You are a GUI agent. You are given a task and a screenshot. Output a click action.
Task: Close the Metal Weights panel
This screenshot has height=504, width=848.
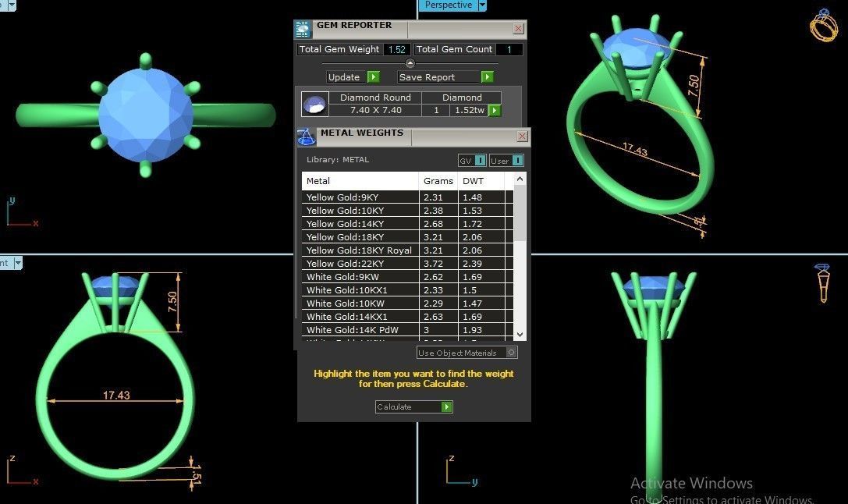point(522,137)
